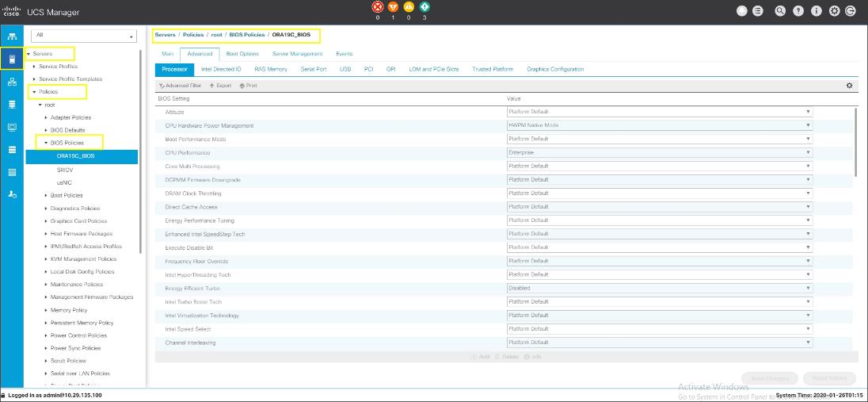Collapse the BIOS Policies tree node

(x=46, y=143)
